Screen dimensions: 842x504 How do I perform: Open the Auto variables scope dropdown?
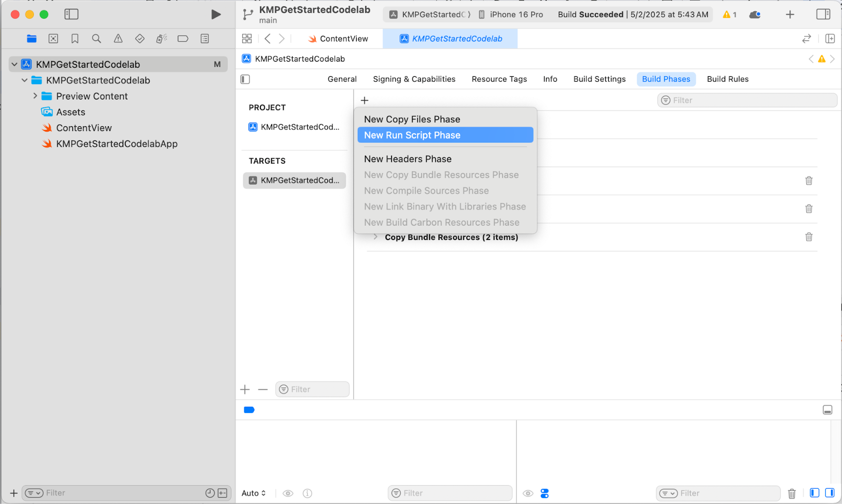[254, 493]
